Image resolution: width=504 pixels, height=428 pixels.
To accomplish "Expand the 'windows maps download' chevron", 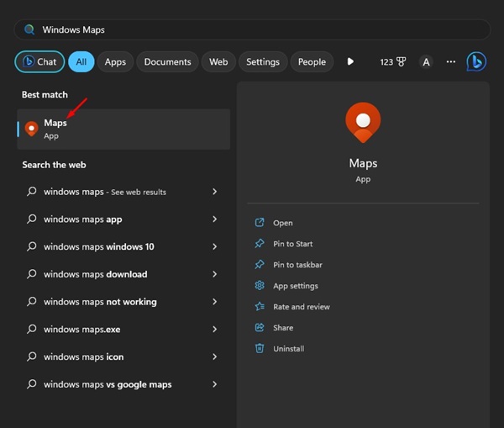I will tap(215, 274).
